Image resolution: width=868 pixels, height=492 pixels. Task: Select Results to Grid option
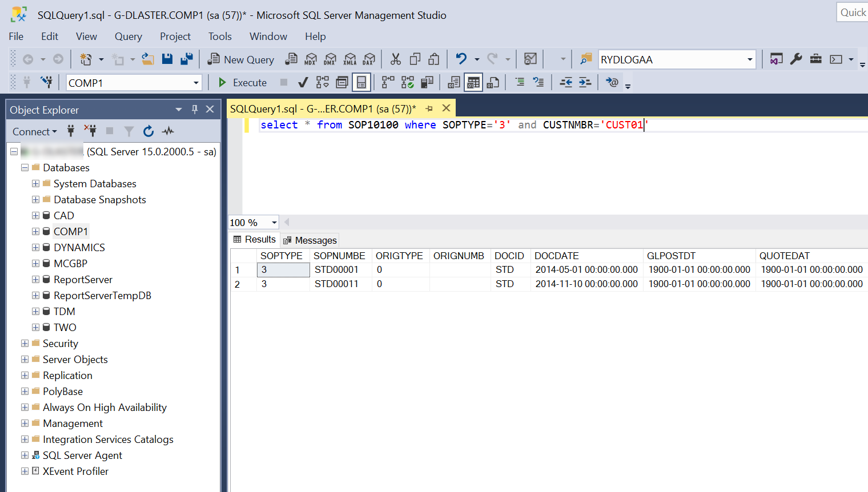pos(473,83)
